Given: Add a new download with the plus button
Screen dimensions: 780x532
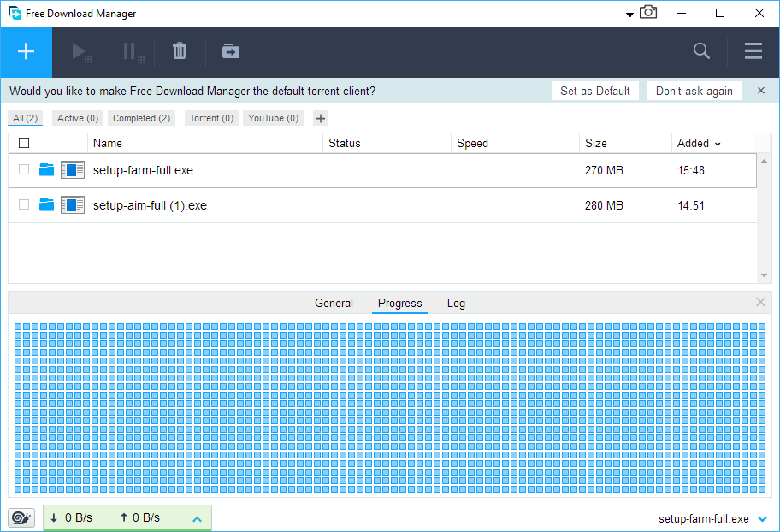Looking at the screenshot, I should 26,52.
